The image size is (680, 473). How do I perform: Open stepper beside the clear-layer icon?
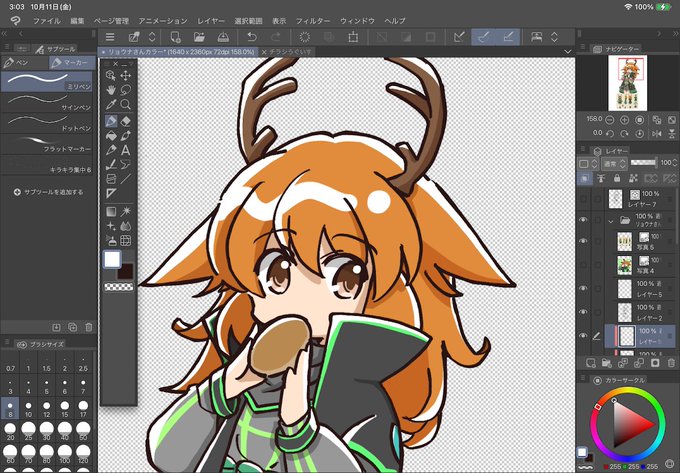(x=152, y=37)
